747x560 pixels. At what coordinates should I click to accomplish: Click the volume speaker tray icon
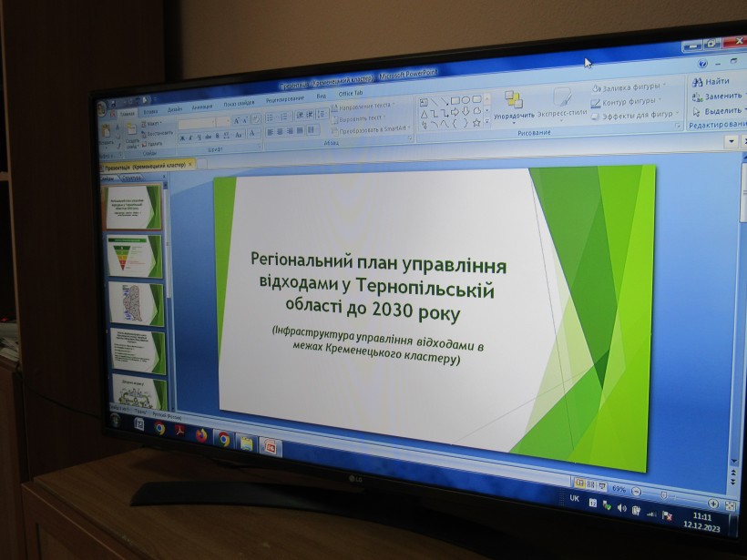tap(621, 508)
